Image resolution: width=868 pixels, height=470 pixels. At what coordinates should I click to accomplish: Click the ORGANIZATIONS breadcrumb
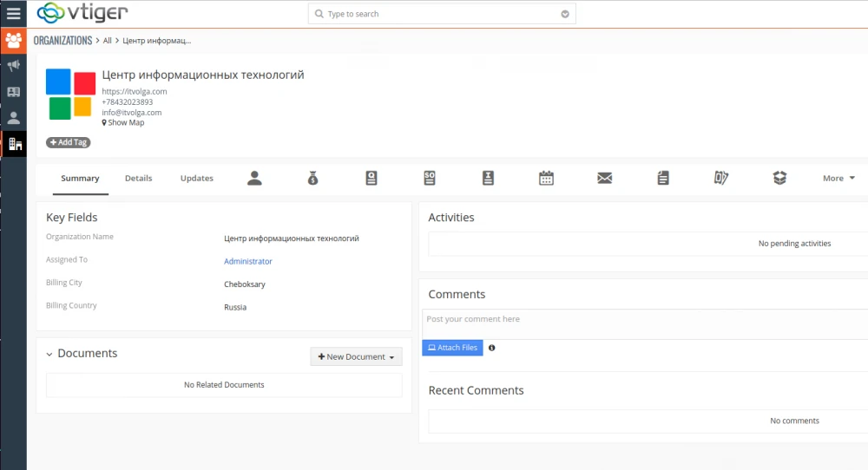tap(62, 41)
